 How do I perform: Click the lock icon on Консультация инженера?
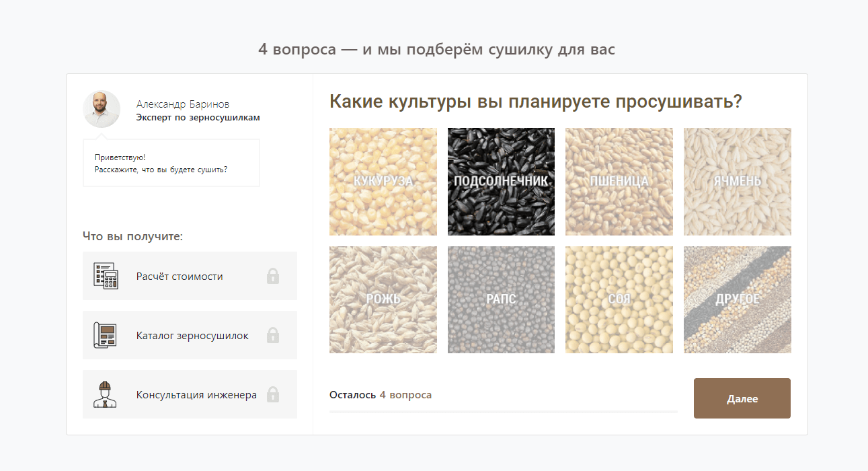272,394
